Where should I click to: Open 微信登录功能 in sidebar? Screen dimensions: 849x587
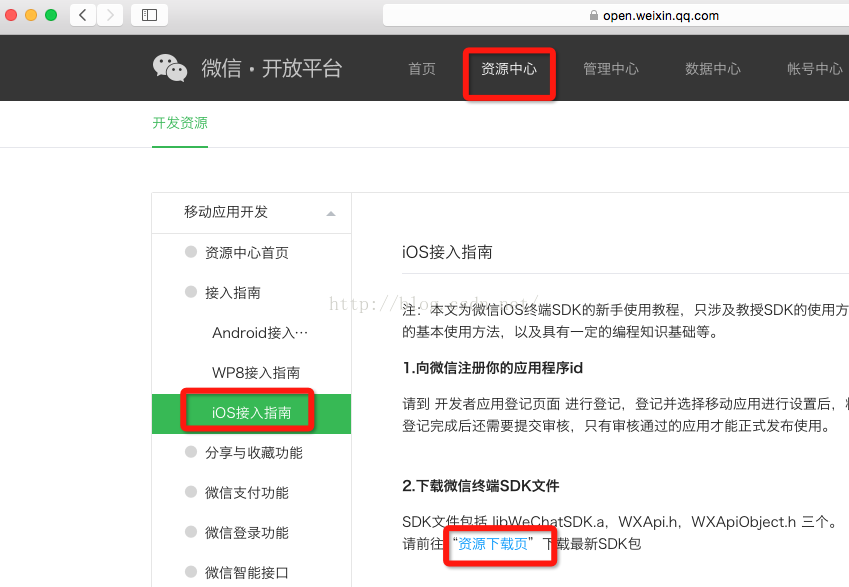click(247, 533)
